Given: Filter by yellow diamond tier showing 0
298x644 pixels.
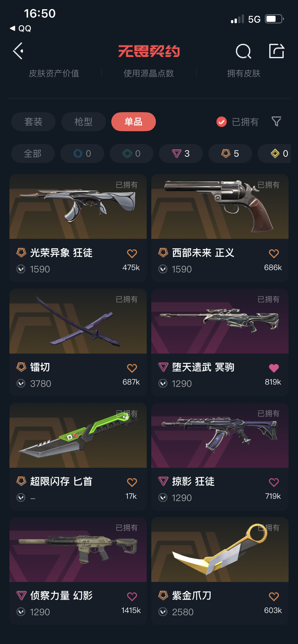Looking at the screenshot, I should point(276,153).
